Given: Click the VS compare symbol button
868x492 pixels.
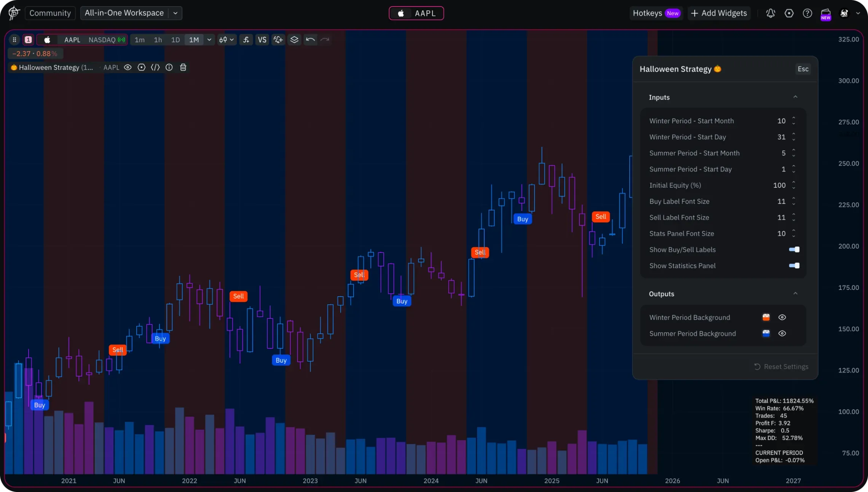Looking at the screenshot, I should click(x=262, y=40).
